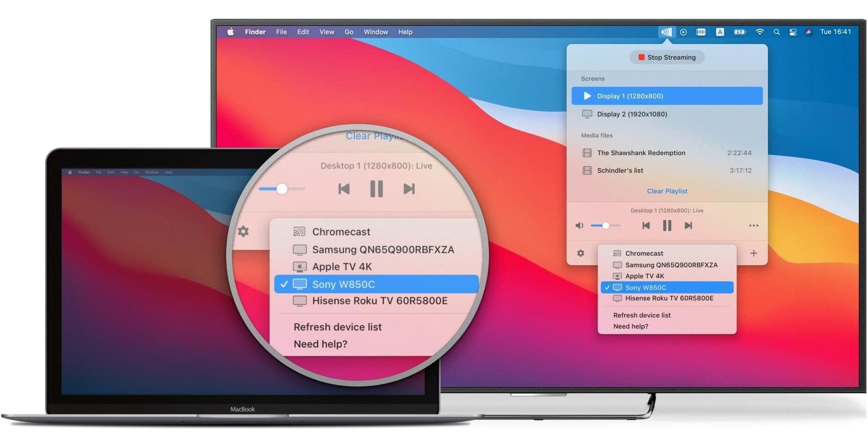
Task: Choose Hisense Roku TV 60R5800E in TV menu
Action: pos(667,299)
